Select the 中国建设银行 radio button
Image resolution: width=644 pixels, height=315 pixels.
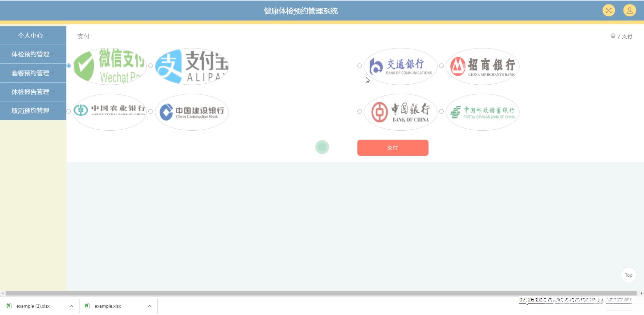pos(150,112)
